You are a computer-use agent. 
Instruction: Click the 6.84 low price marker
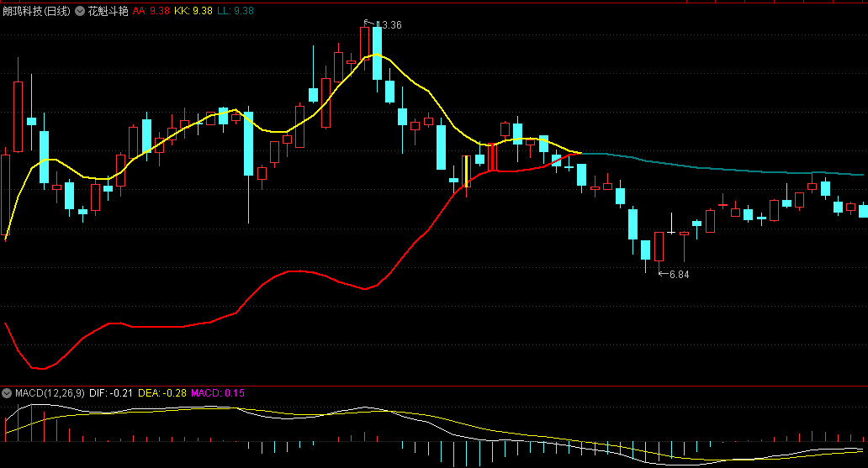pos(679,275)
